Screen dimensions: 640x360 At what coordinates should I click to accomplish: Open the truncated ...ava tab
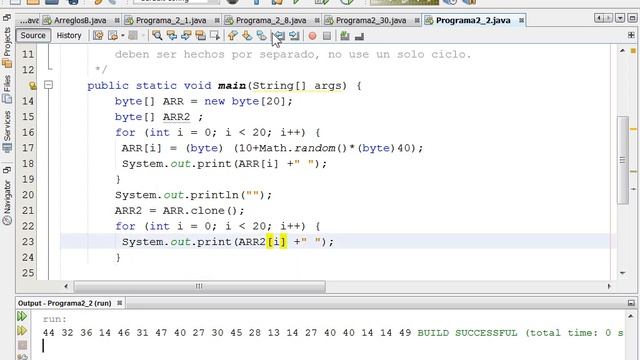[x=29, y=20]
